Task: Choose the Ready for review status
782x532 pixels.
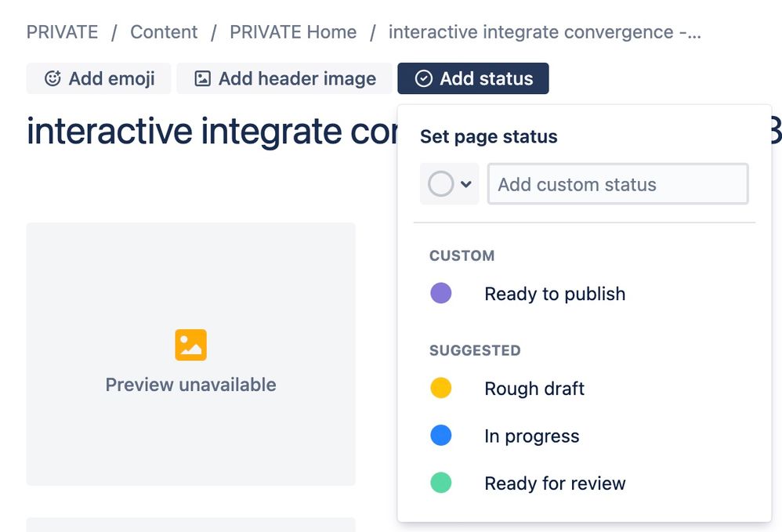Action: [555, 483]
